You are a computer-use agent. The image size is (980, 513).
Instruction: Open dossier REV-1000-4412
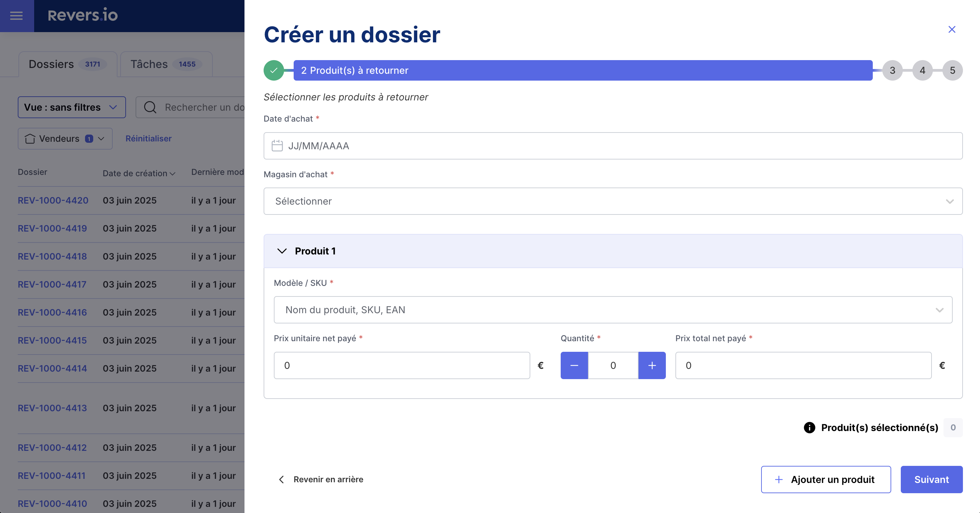click(x=52, y=447)
